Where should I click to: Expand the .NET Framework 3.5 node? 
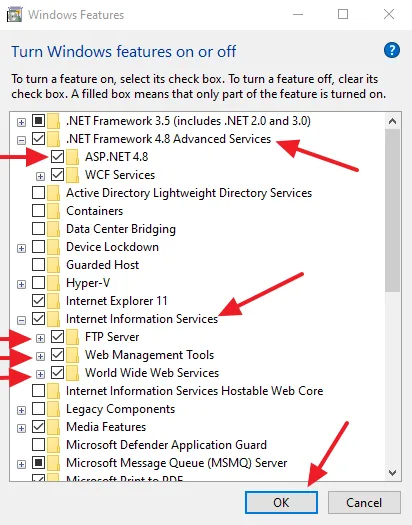[21, 122]
